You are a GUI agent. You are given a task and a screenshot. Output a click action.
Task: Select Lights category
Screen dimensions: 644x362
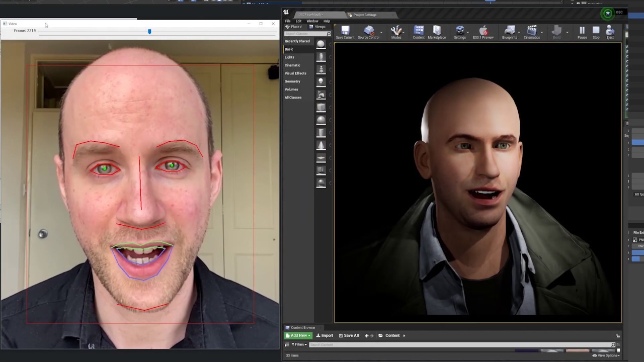(290, 57)
